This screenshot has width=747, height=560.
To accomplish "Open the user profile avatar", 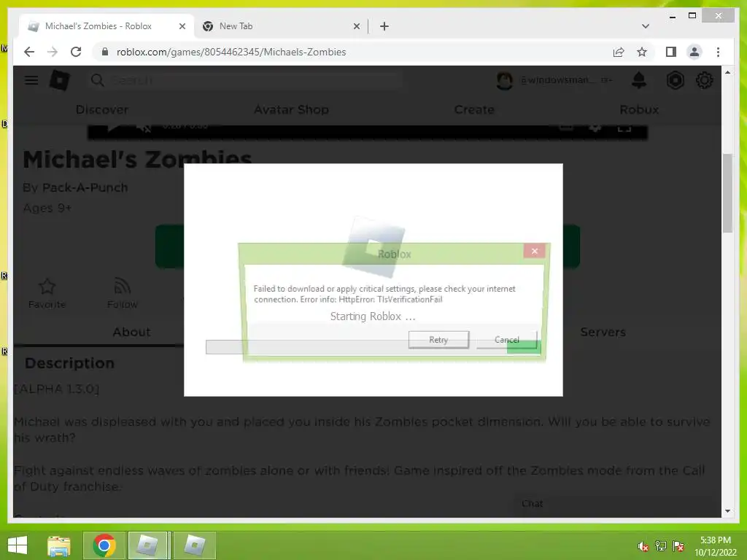I will point(505,80).
